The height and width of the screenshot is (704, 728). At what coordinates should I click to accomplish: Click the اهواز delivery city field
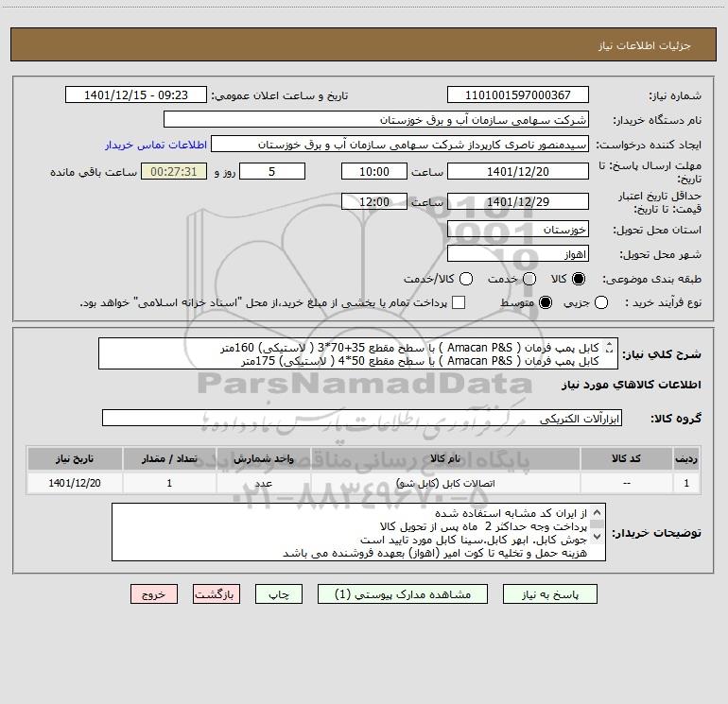tap(518, 254)
